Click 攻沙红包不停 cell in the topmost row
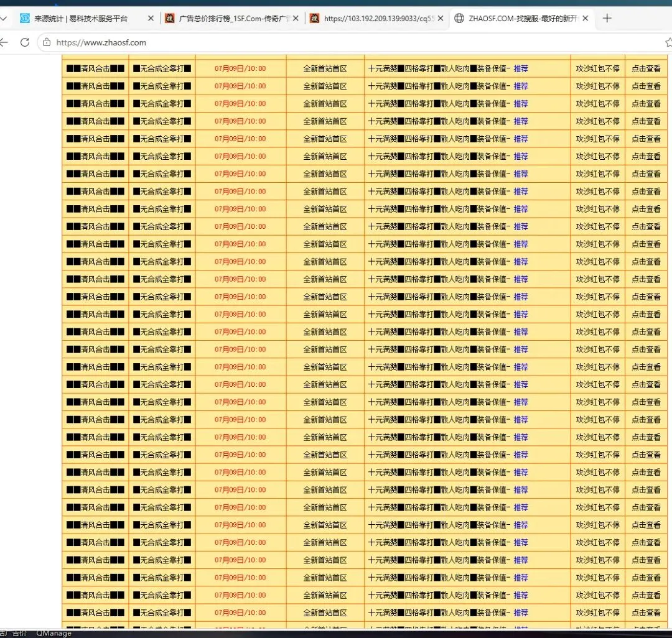This screenshot has width=672, height=638. point(597,68)
